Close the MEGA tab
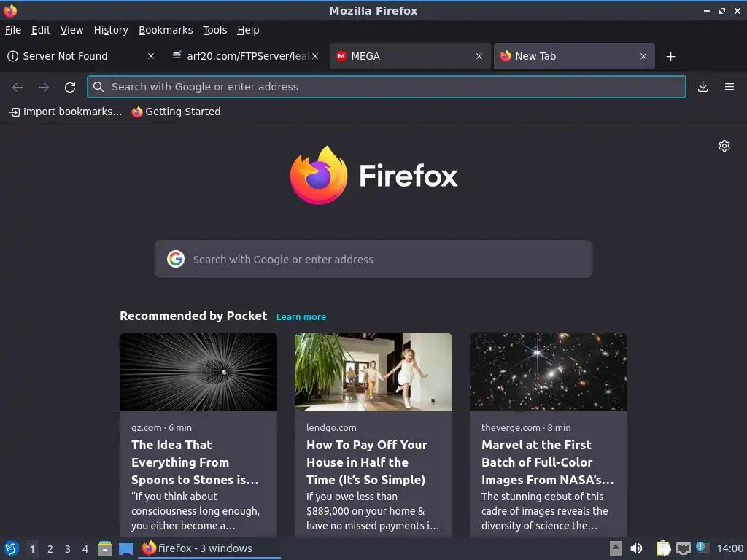This screenshot has height=560, width=747. tap(479, 56)
